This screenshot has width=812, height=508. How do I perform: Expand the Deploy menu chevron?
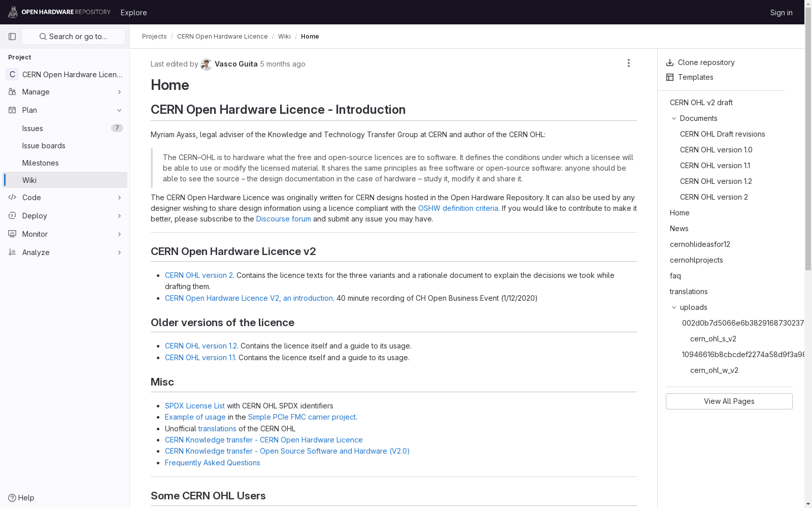point(119,216)
